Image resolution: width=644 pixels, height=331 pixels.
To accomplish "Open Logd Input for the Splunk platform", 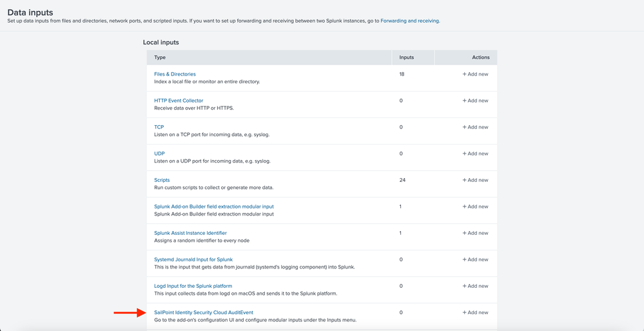I will (193, 286).
